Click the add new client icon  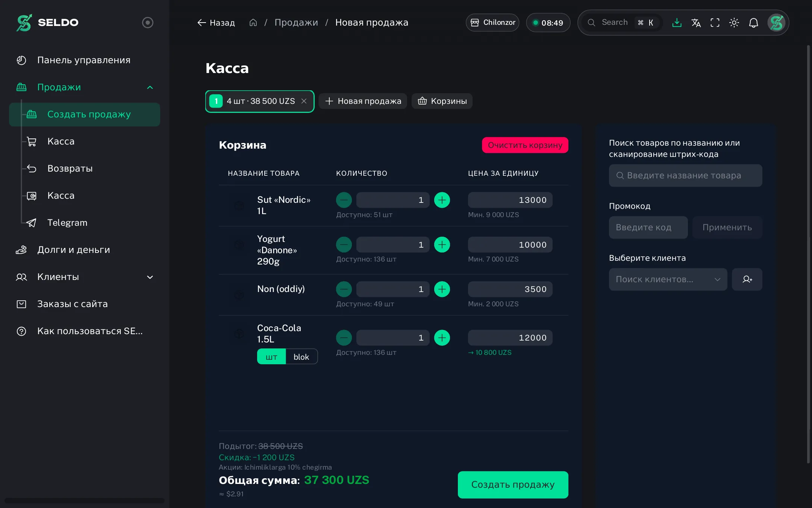pyautogui.click(x=747, y=279)
